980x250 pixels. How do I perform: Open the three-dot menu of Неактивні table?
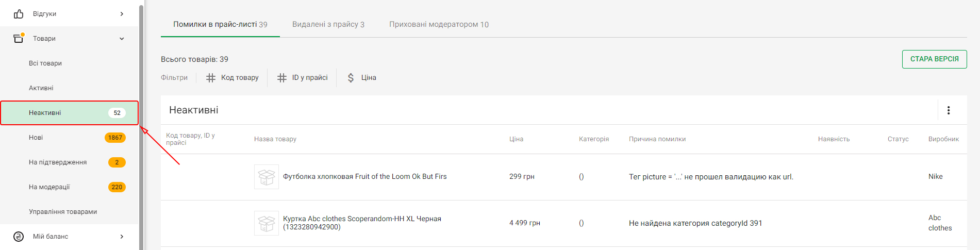pyautogui.click(x=949, y=110)
